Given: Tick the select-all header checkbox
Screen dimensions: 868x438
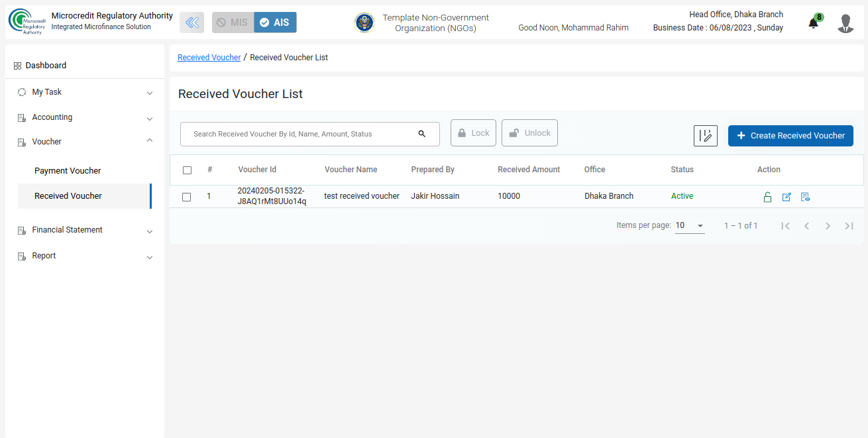Looking at the screenshot, I should click(187, 170).
